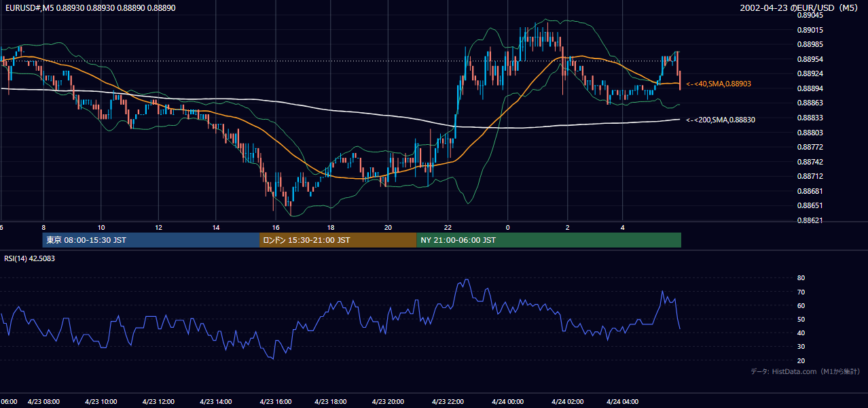This screenshot has height=408, width=868.
Task: Click price axis label 0.88833
Action: click(x=810, y=118)
